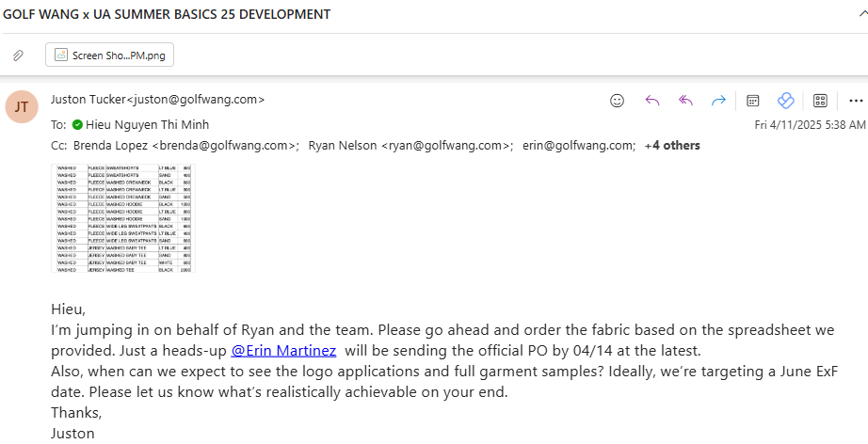Click the Fri 4/11/2025 5:38 AM timestamp
The image size is (868, 444).
tap(810, 125)
